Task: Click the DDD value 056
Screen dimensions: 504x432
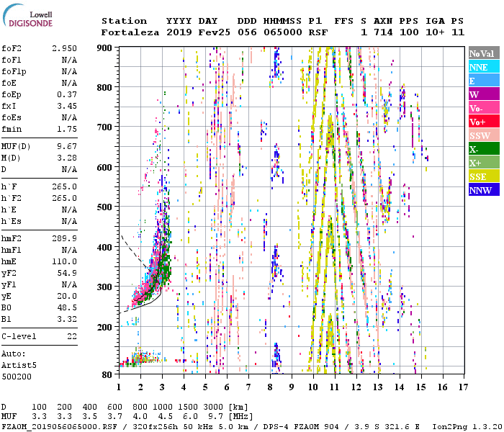Action: pos(247,32)
